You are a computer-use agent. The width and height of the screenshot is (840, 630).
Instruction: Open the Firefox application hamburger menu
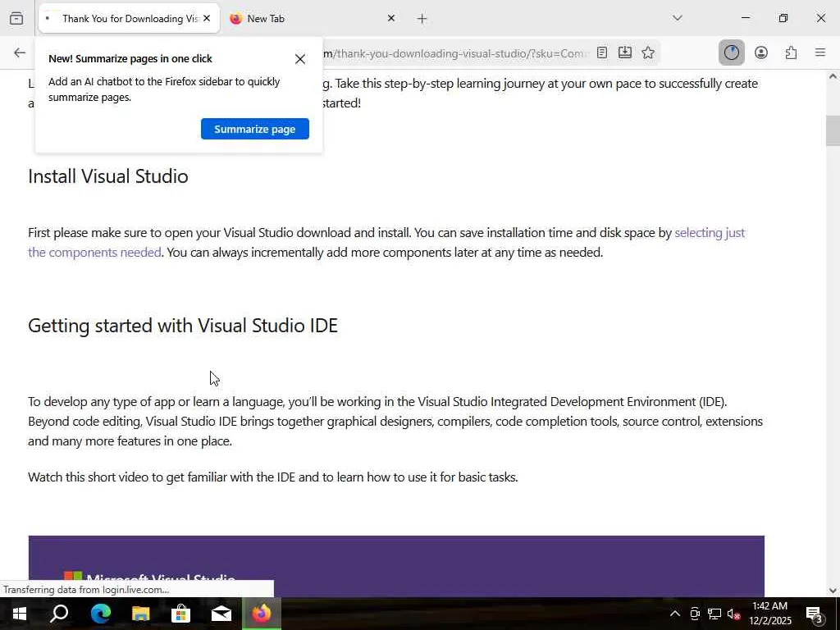(820, 52)
